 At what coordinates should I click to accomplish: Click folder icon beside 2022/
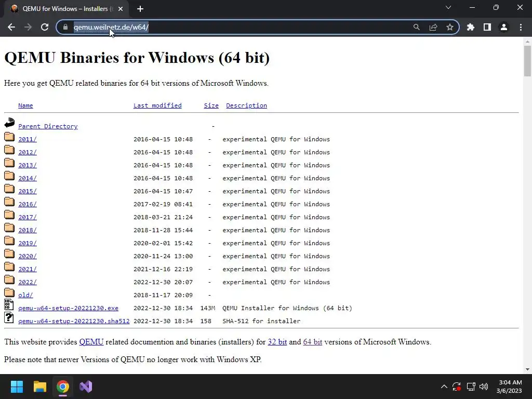[9, 280]
